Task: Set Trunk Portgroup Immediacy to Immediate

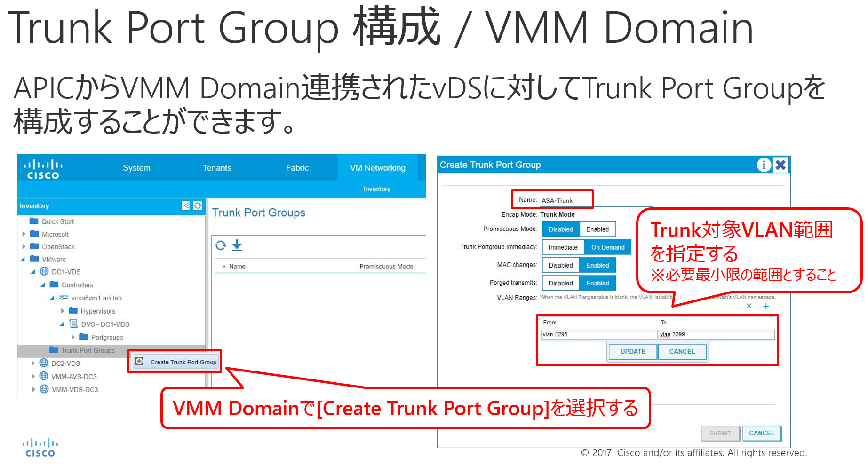Action: tap(563, 247)
